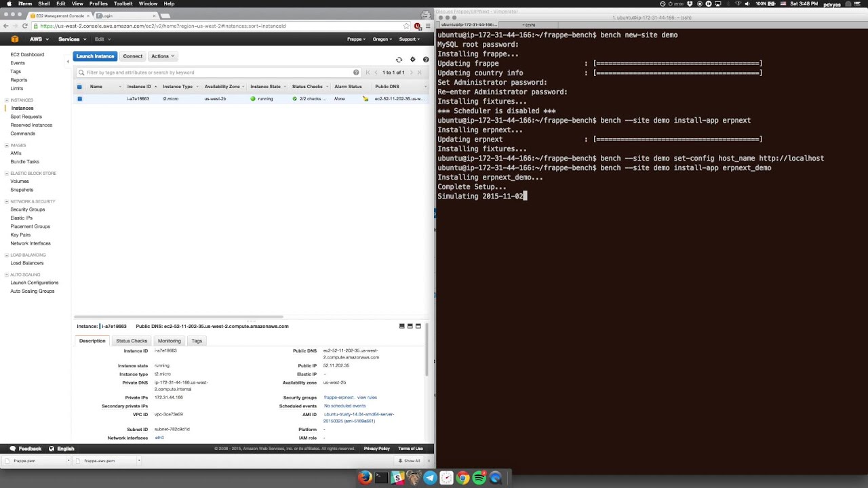This screenshot has width=868, height=488.
Task: Open the frappe-erpnext security group link
Action: click(x=339, y=398)
